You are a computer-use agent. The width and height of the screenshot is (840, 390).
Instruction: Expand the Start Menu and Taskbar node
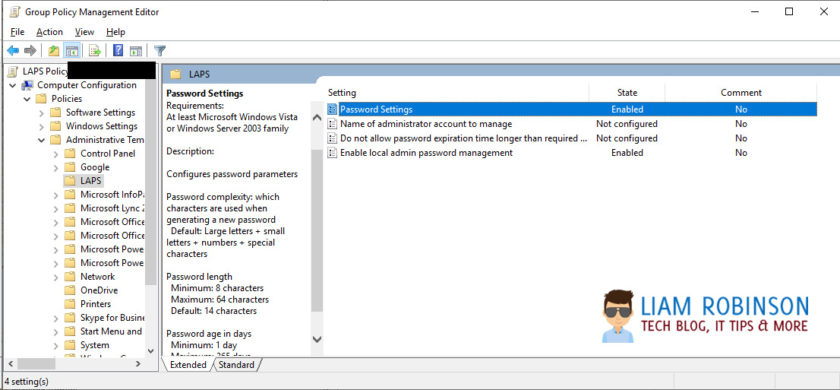pyautogui.click(x=56, y=332)
